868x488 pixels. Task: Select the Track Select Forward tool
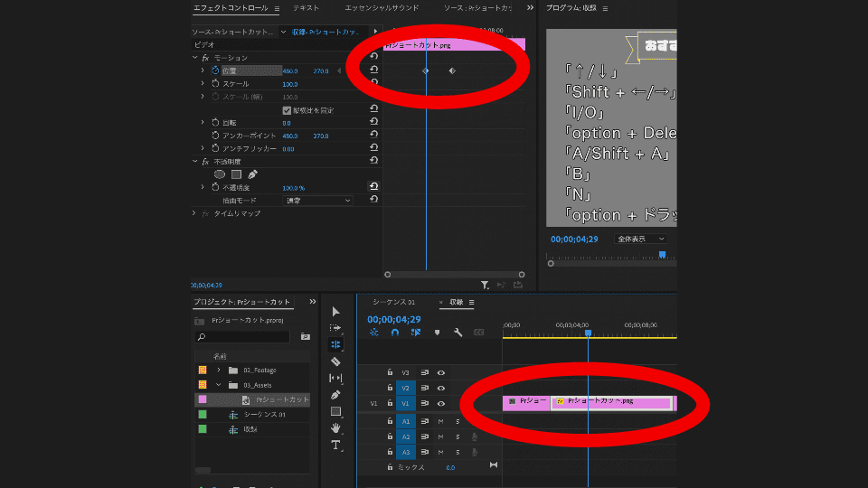tap(335, 327)
